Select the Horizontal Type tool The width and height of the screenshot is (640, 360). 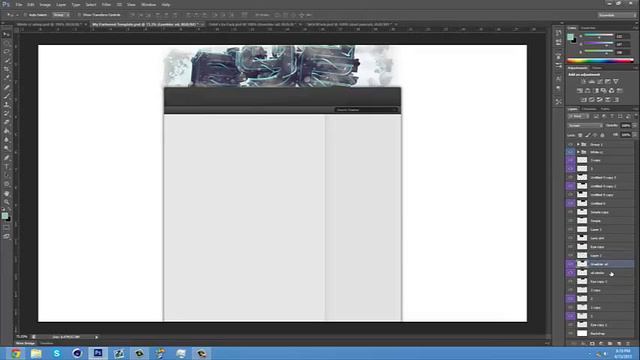click(x=7, y=167)
